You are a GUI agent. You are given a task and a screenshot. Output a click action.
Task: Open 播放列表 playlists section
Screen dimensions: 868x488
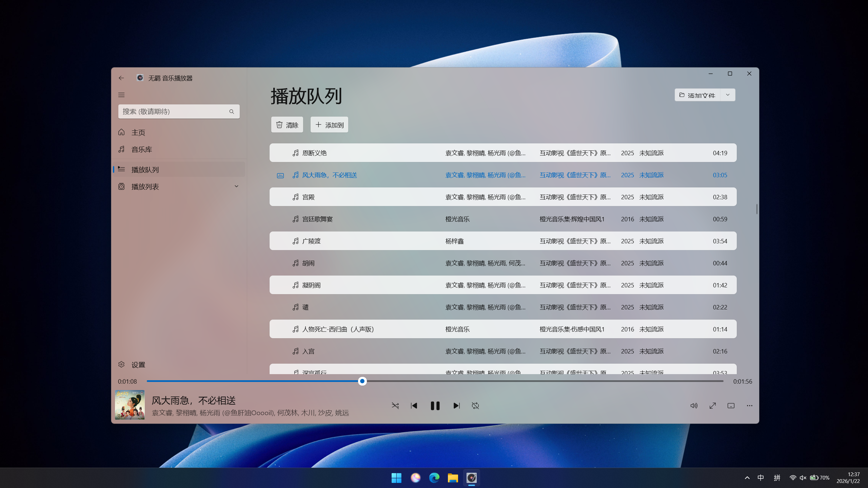(x=179, y=186)
